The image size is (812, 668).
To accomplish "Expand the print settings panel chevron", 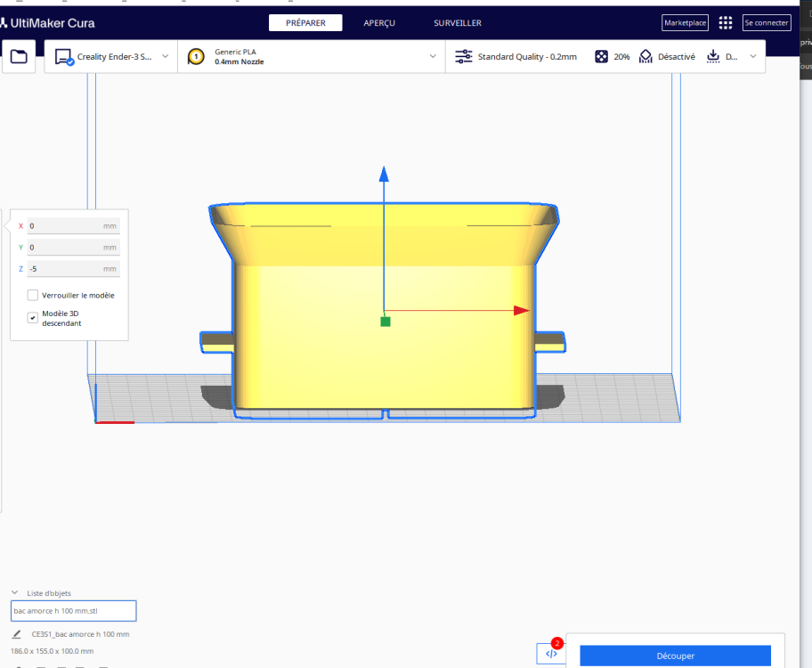I will click(x=753, y=56).
